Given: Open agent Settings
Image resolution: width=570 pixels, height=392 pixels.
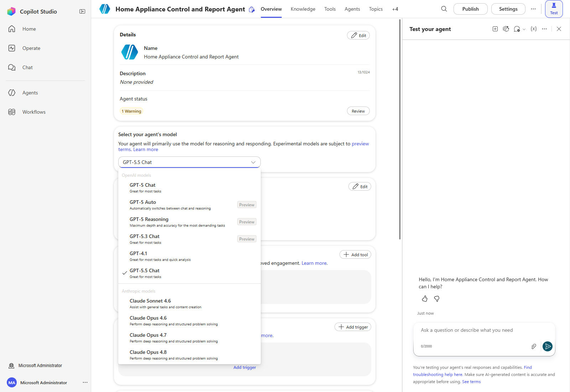Looking at the screenshot, I should (508, 9).
